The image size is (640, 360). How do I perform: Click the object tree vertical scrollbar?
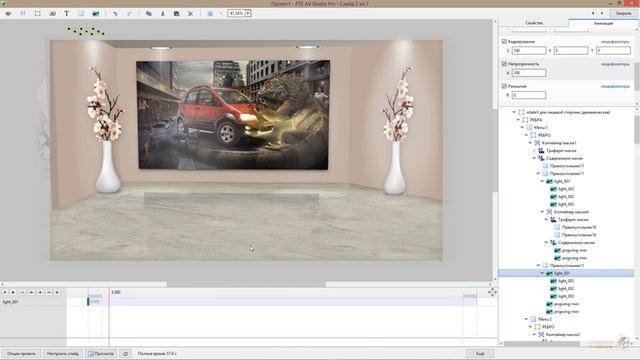pos(637,129)
